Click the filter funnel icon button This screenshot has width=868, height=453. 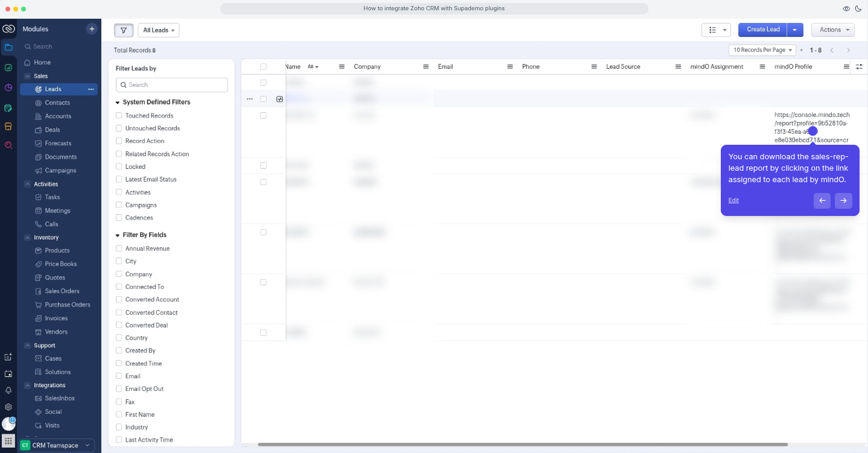[124, 30]
